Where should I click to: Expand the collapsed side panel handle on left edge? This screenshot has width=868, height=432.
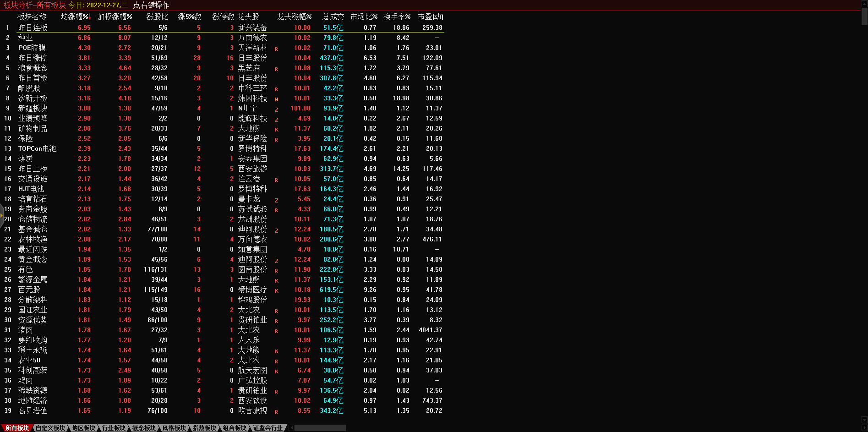[x=2, y=214]
